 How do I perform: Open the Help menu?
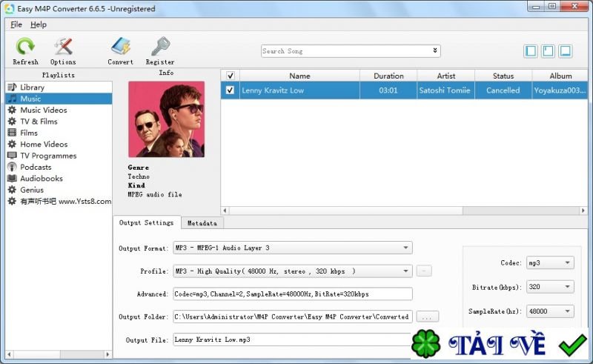coord(39,24)
